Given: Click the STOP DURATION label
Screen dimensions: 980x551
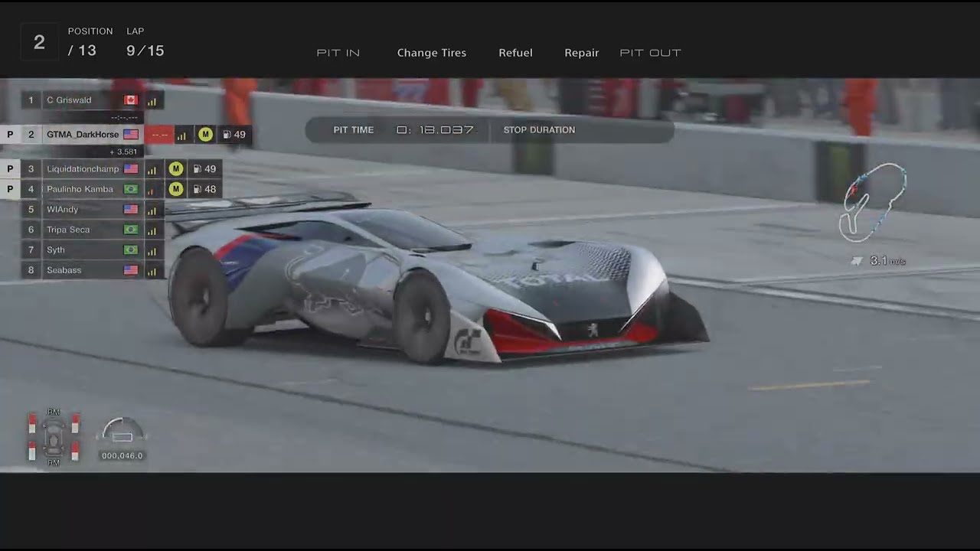Looking at the screenshot, I should pos(539,130).
